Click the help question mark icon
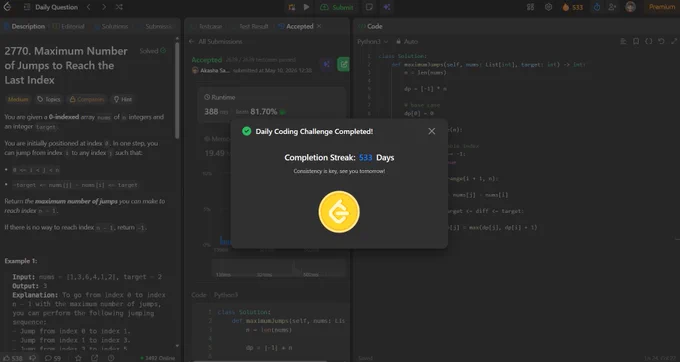This screenshot has height=362, width=680. [111, 358]
